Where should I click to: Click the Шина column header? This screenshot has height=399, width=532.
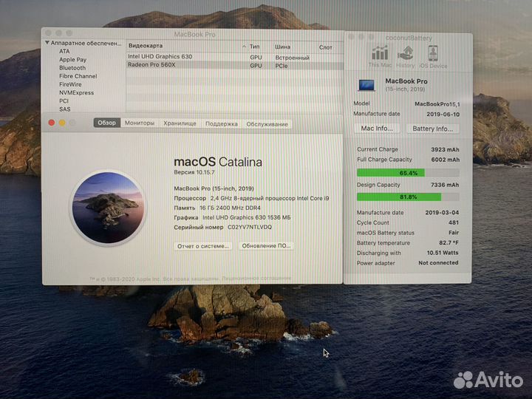tap(282, 47)
